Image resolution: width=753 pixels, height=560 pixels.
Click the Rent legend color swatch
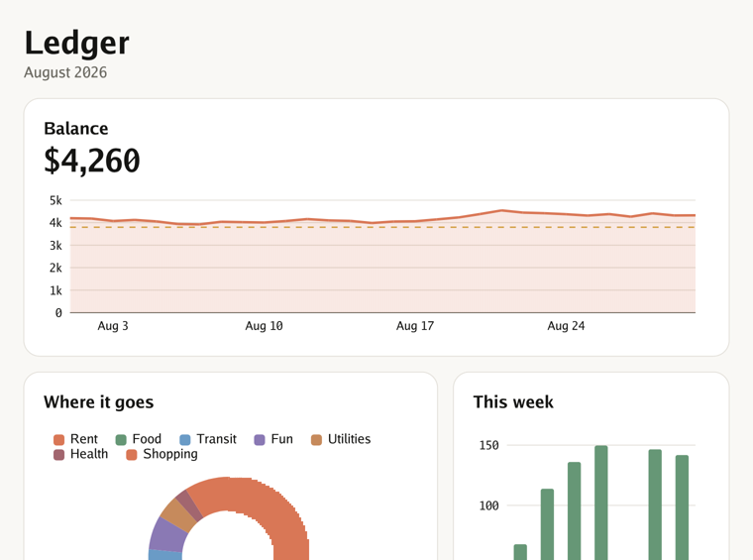click(59, 440)
